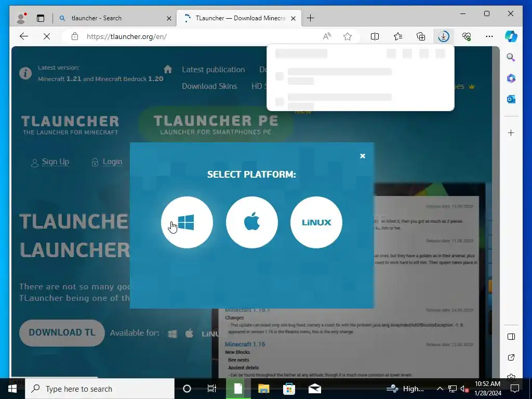Screen dimensions: 532x399
Task: Open Outlook in the sidebar
Action: (x=511, y=99)
